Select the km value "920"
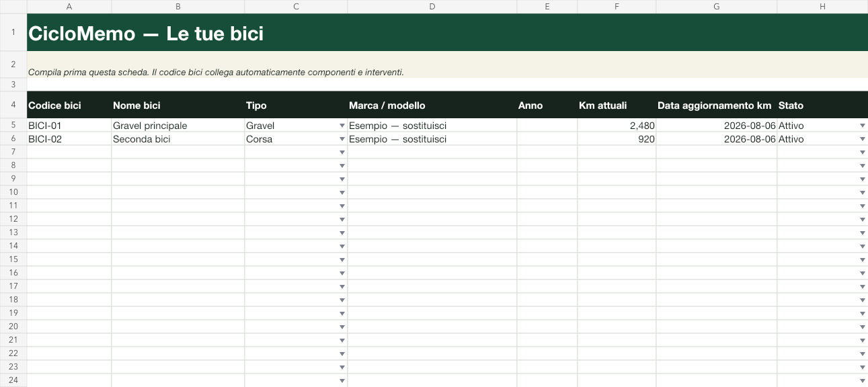Screen dimensions: 868x387 pos(617,139)
